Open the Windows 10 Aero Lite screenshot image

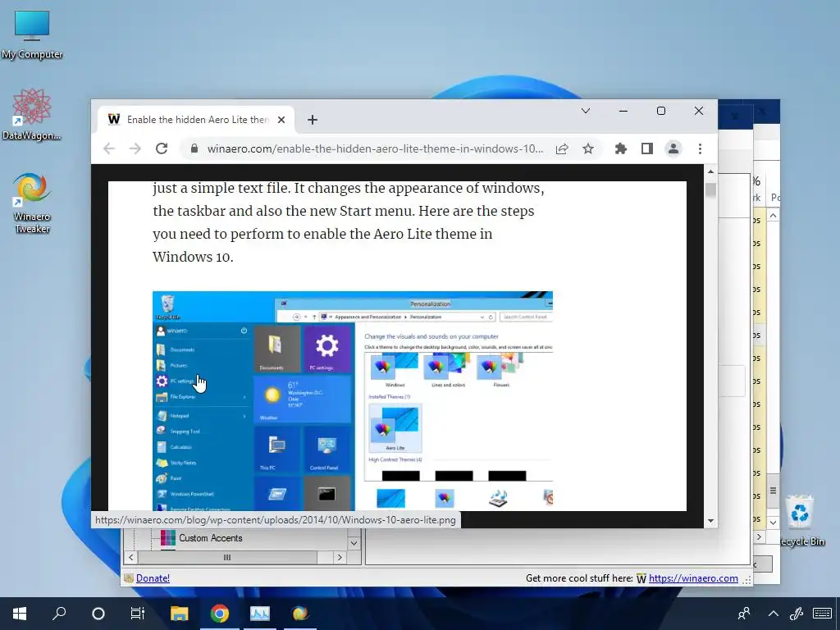[353, 400]
